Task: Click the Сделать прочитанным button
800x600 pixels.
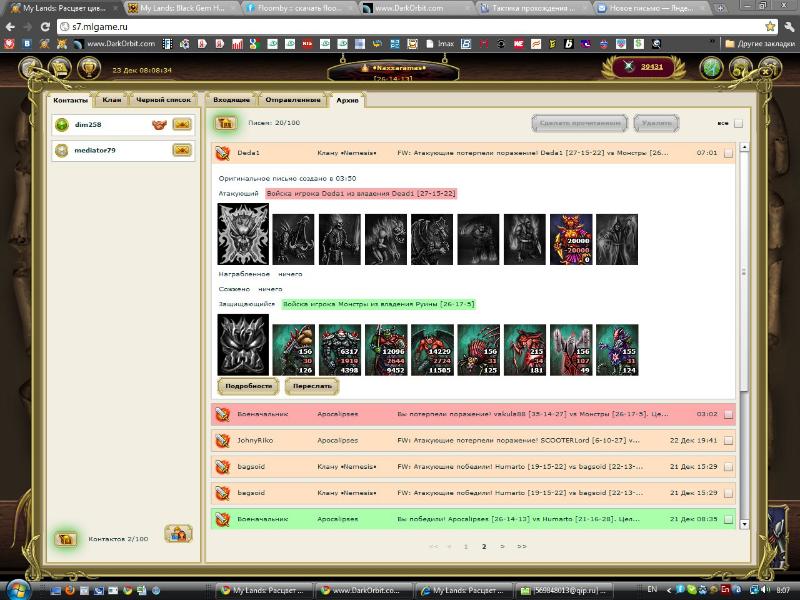Action: tap(580, 123)
